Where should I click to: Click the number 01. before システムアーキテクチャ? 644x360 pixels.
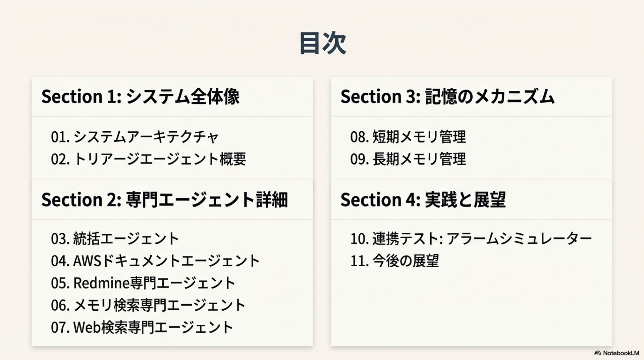point(60,137)
